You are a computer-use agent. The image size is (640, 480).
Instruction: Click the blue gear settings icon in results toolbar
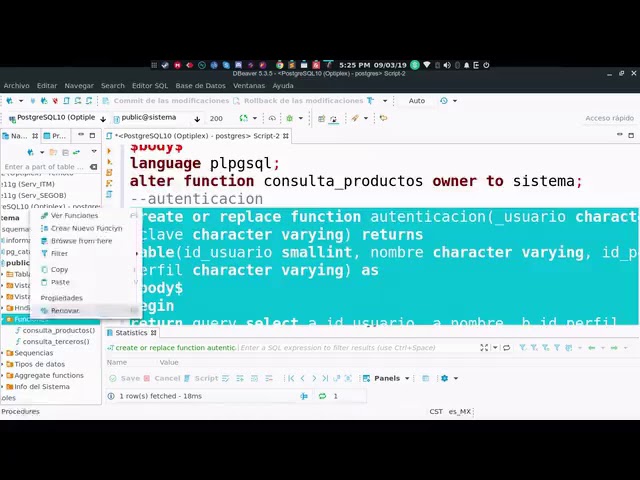(444, 378)
